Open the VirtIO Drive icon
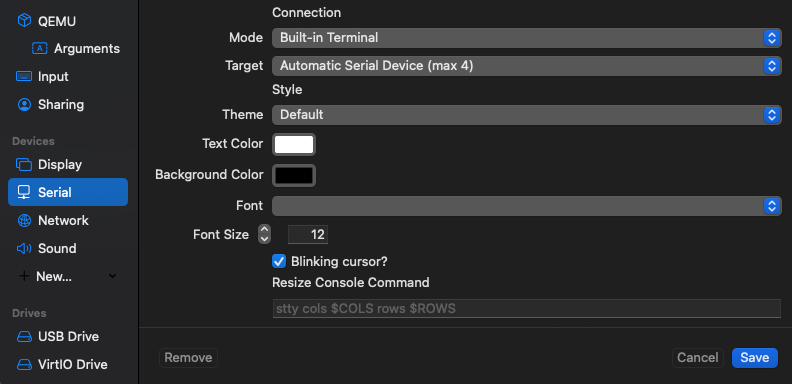The width and height of the screenshot is (792, 384). pos(24,364)
